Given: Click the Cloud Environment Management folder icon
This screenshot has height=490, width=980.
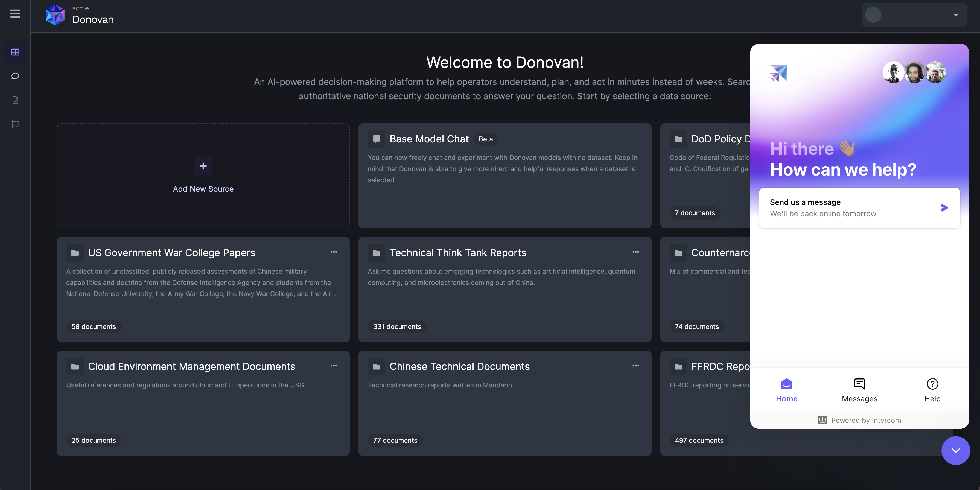Looking at the screenshot, I should [x=75, y=366].
